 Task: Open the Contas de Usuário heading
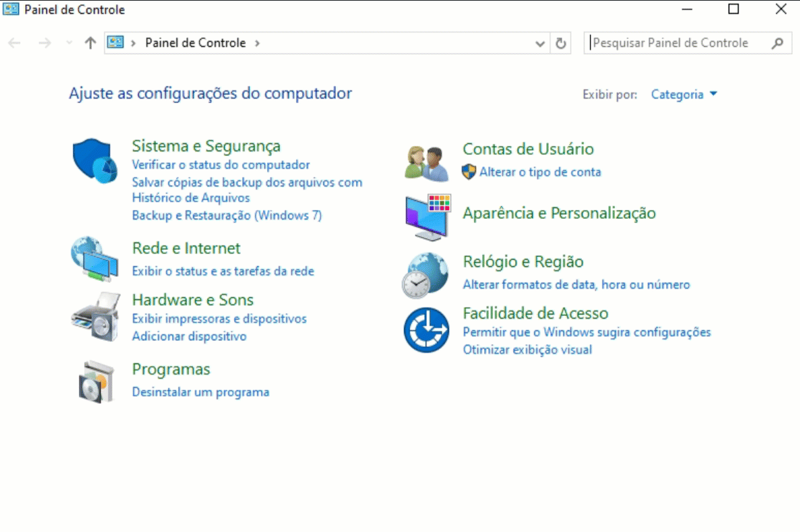528,149
